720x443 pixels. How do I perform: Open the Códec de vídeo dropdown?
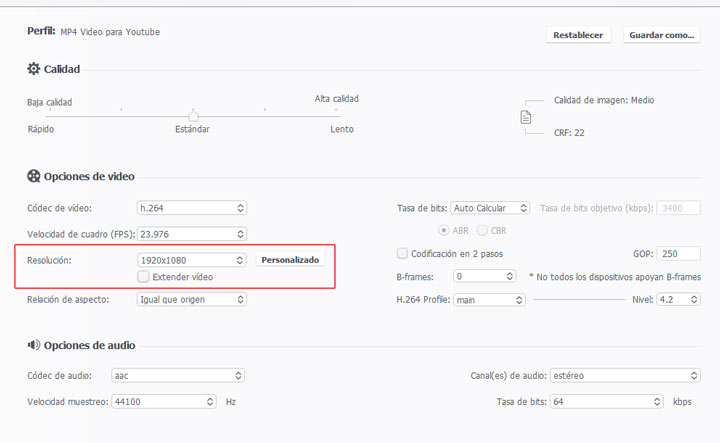pyautogui.click(x=192, y=208)
